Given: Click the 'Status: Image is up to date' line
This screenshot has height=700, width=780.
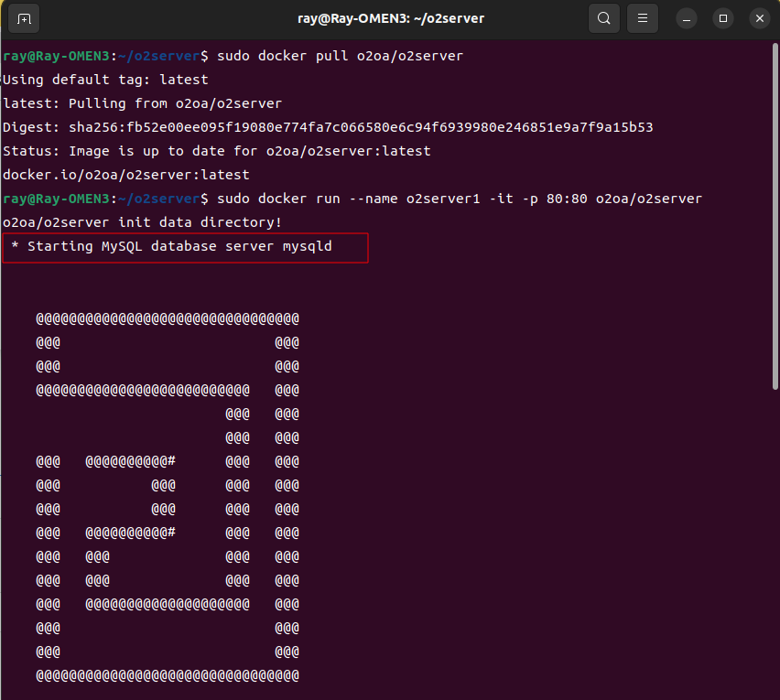Looking at the screenshot, I should tap(216, 151).
